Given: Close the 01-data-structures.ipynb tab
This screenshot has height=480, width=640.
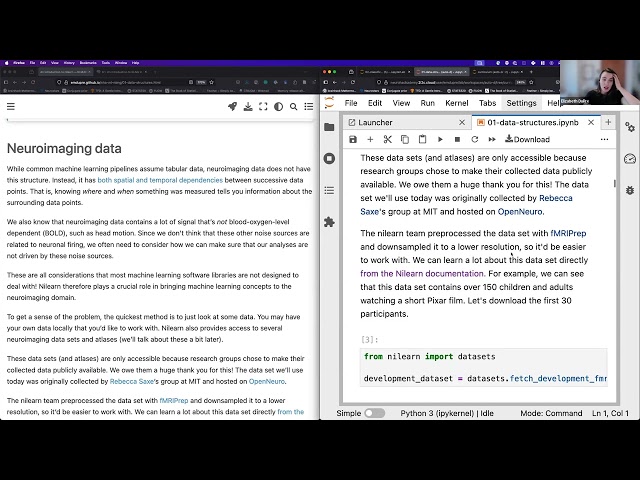Looking at the screenshot, I should pos(591,122).
